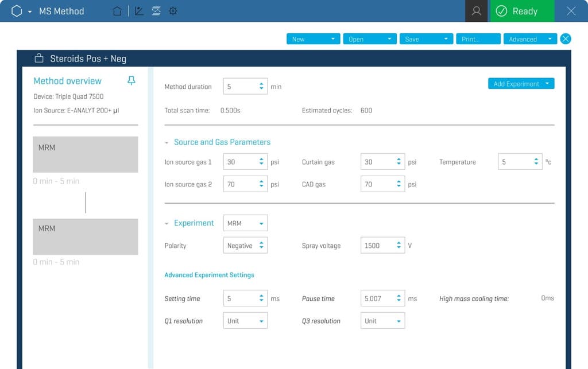Open the instrument optimization icon
The height and width of the screenshot is (369, 588).
156,11
